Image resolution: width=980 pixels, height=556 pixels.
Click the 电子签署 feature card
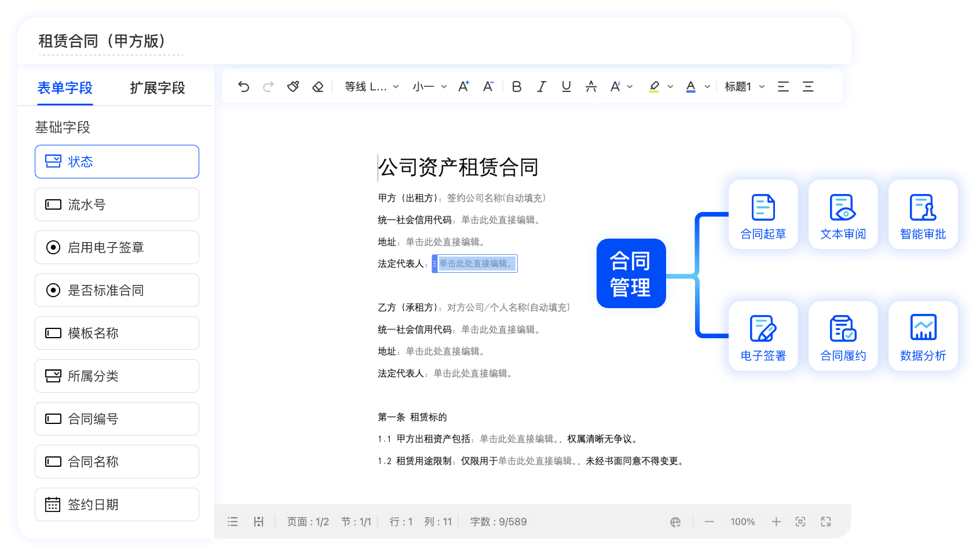click(x=763, y=336)
